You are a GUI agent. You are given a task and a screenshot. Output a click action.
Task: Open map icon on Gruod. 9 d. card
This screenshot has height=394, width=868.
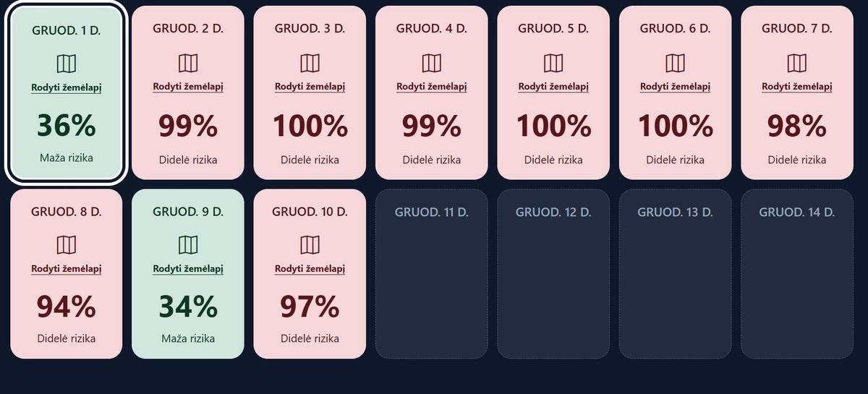(188, 245)
